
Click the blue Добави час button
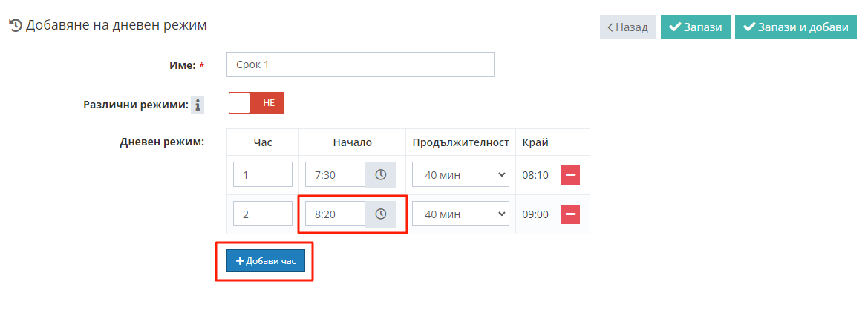tap(265, 261)
